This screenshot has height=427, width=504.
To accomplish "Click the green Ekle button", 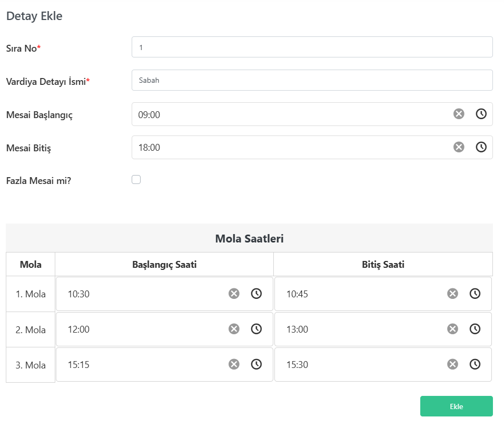I will coord(457,406).
